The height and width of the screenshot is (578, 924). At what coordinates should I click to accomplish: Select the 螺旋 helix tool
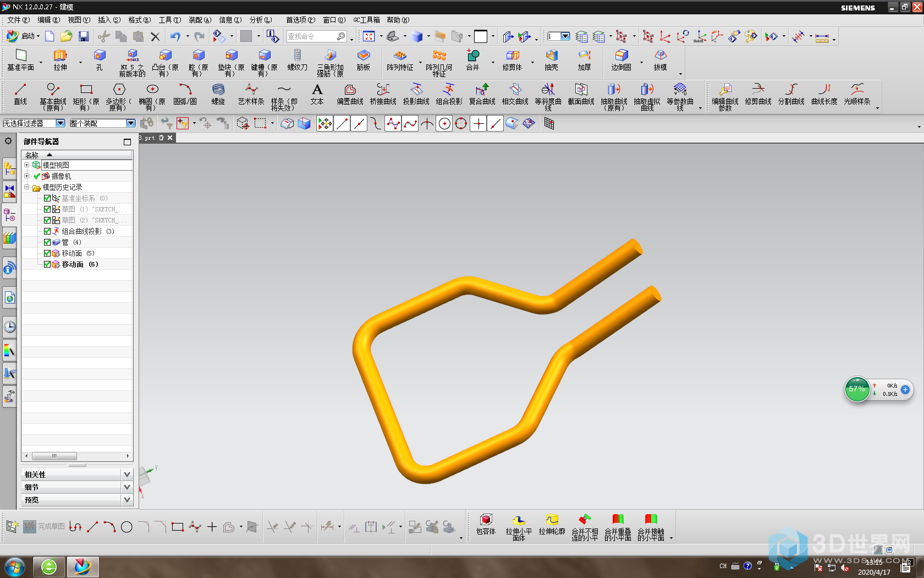click(x=218, y=94)
